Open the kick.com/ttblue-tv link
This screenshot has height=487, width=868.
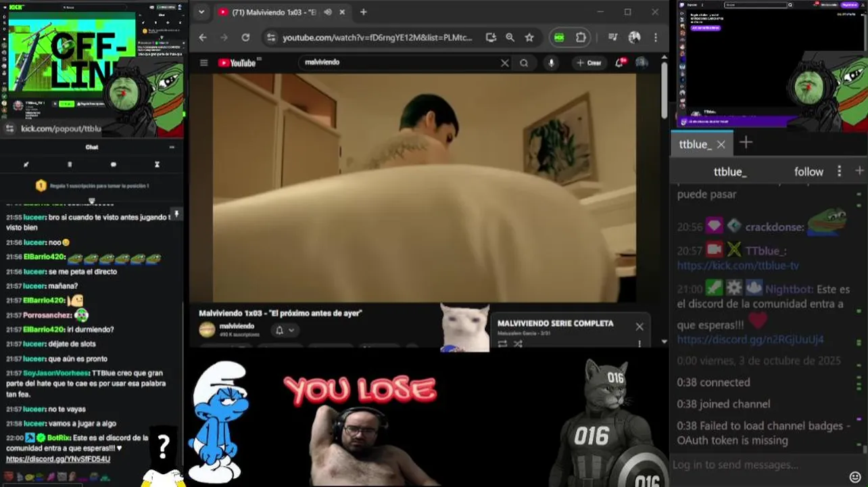[738, 266]
